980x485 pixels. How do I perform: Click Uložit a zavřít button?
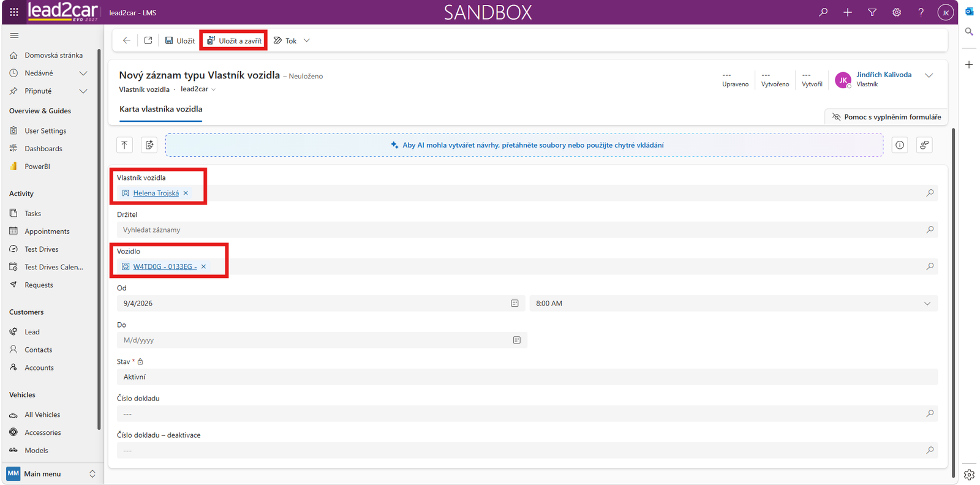tap(234, 40)
